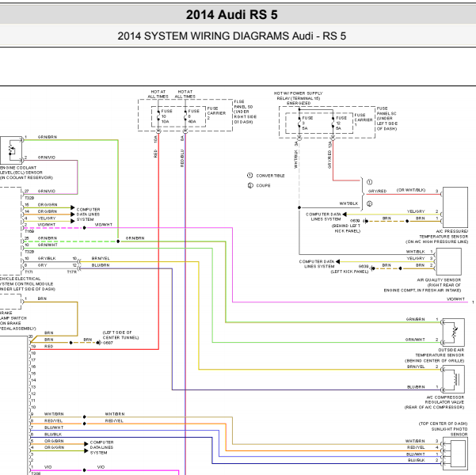Click the "T17I" connector label
Image resolution: width=476 pixels, height=475 pixels.
point(29,272)
